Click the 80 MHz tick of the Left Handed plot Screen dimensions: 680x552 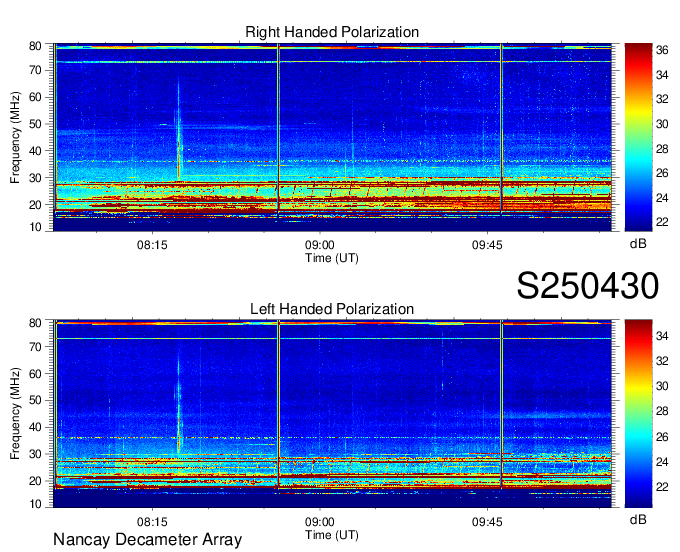(x=35, y=323)
